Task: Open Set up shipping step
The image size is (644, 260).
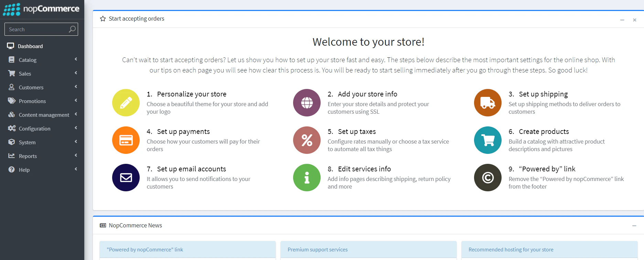Action: 543,94
